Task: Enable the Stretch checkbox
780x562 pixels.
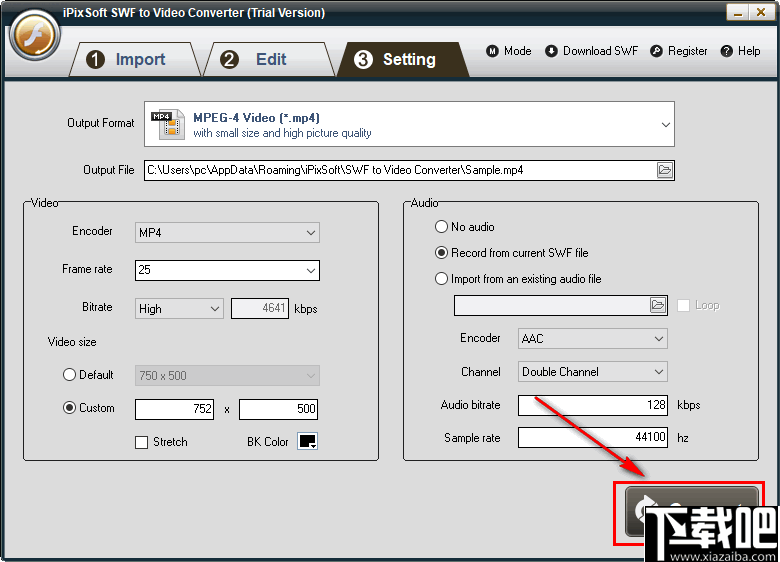Action: (141, 442)
